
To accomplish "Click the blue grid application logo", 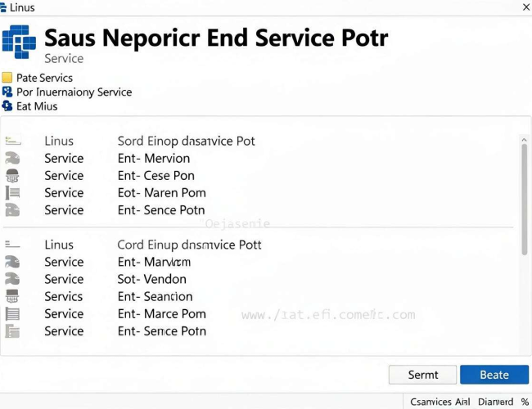I will point(19,42).
